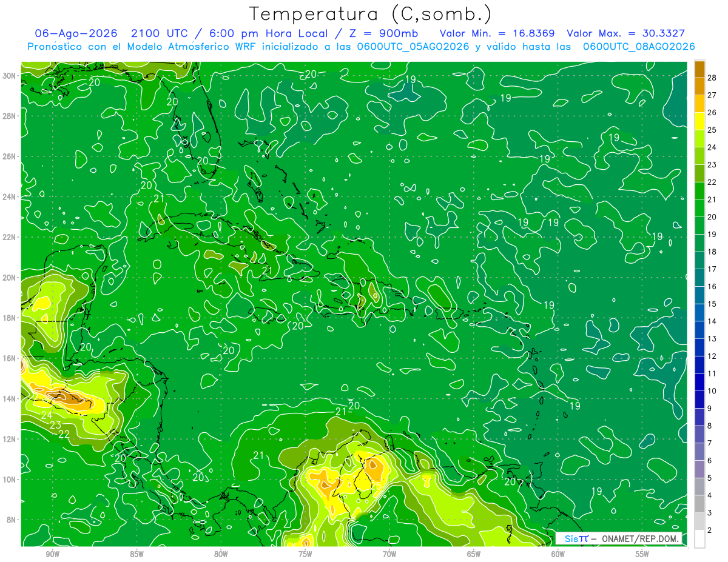Select the forecast date "06-Ago-2026"
Screen dimensions: 728x562
point(75,33)
